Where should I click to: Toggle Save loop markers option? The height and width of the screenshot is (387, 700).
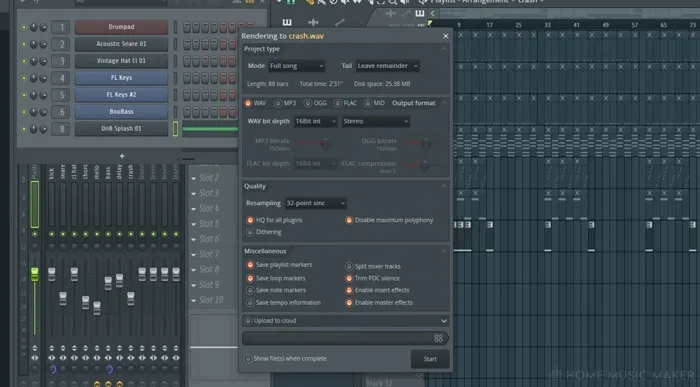coord(250,279)
